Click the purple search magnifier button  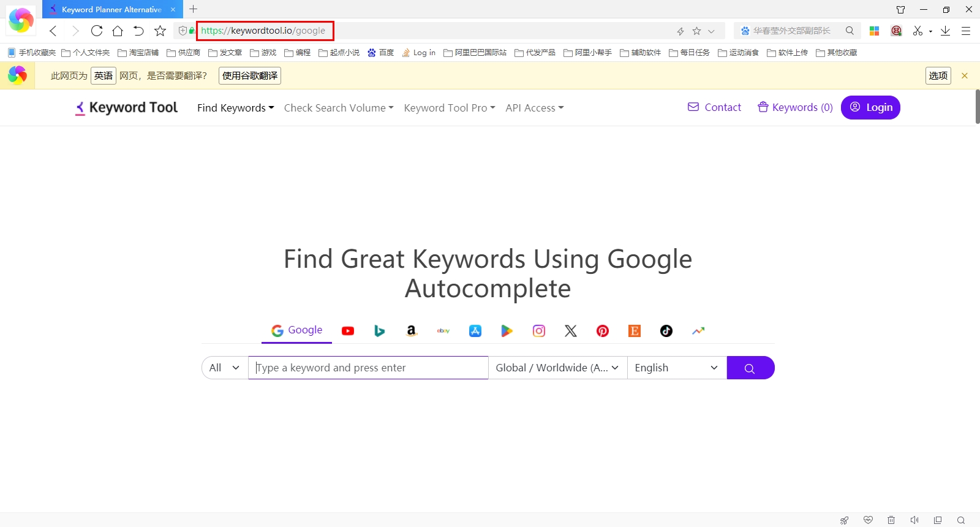[750, 368]
